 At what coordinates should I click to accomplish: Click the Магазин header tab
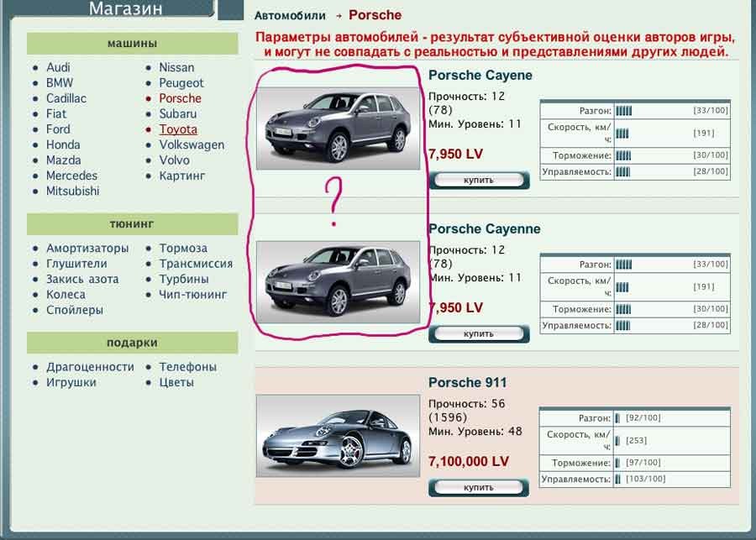[x=125, y=8]
